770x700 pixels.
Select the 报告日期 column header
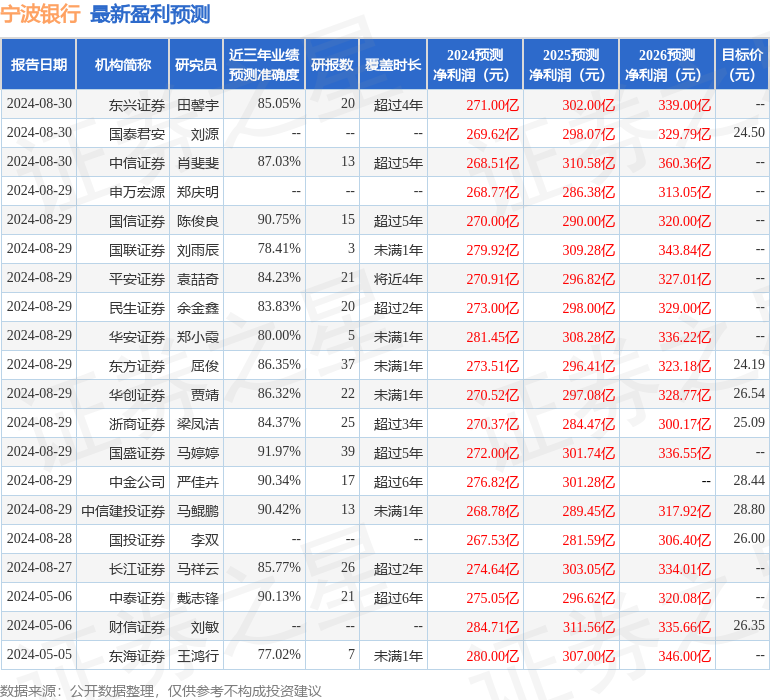pyautogui.click(x=39, y=64)
